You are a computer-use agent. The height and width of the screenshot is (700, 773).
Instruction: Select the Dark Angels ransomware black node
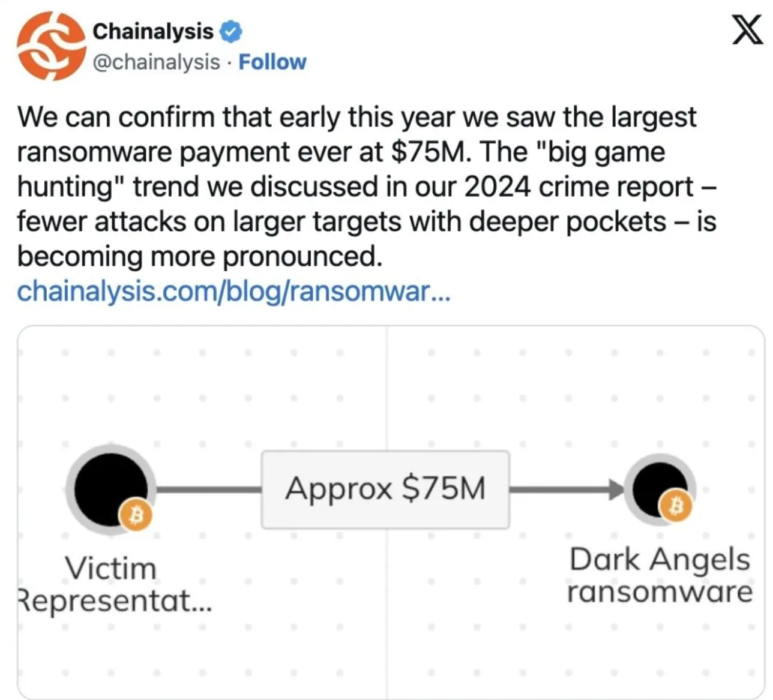pos(657,489)
